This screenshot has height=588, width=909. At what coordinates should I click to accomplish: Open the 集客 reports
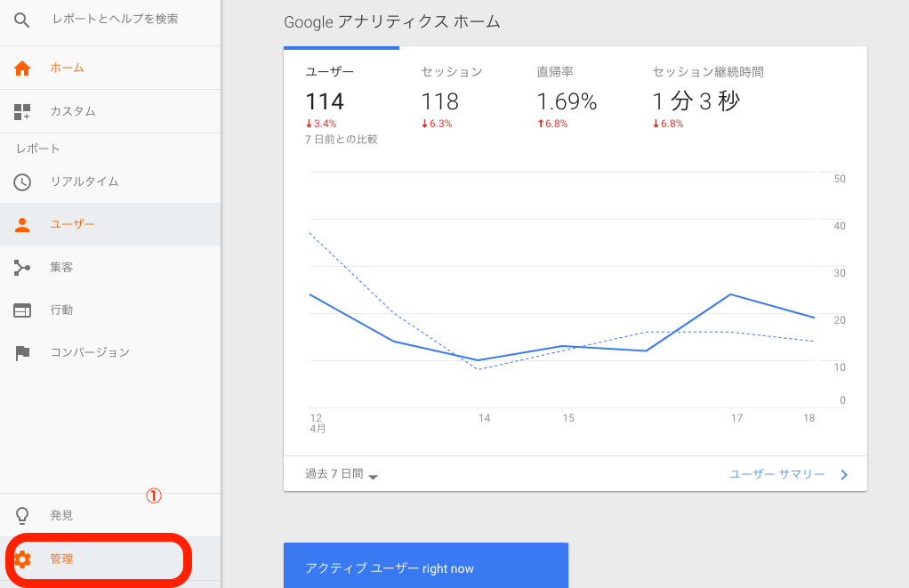click(110, 268)
